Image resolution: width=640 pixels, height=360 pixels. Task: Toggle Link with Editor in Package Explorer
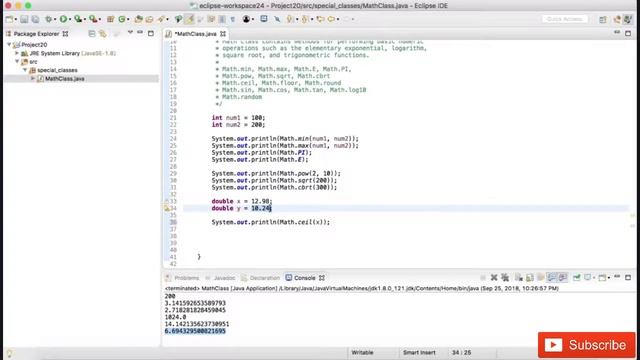[103, 33]
